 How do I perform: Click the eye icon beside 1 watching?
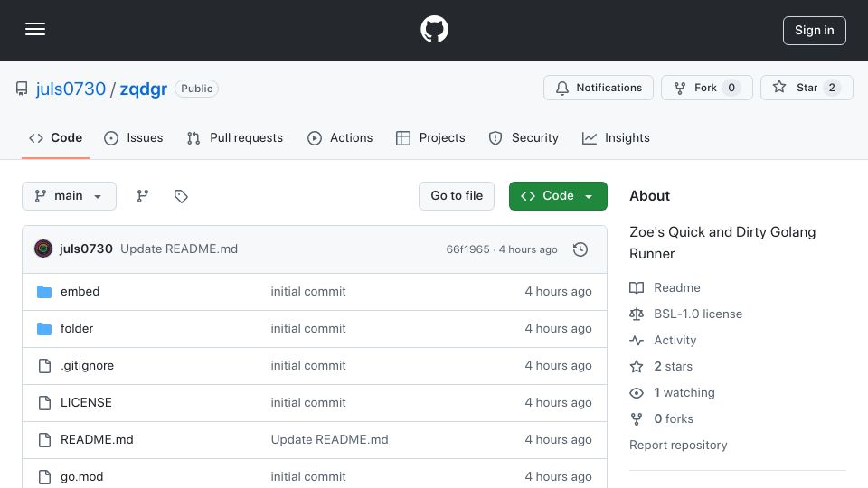(x=637, y=393)
